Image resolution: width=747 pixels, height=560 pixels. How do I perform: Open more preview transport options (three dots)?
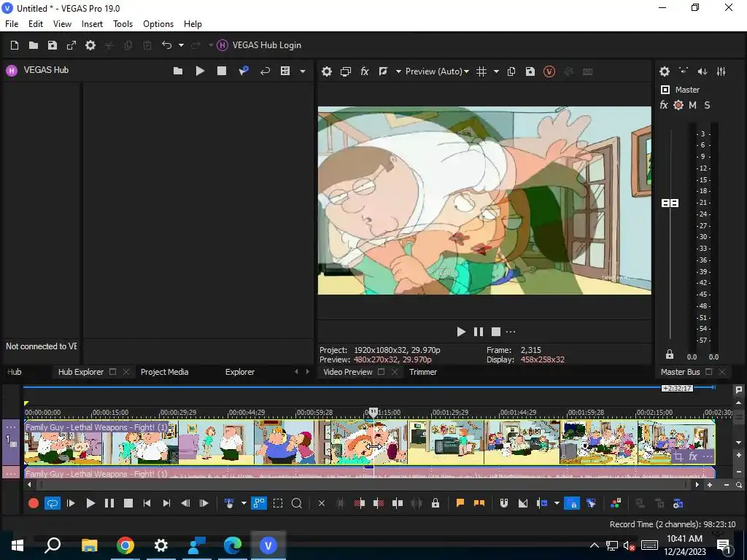(511, 332)
